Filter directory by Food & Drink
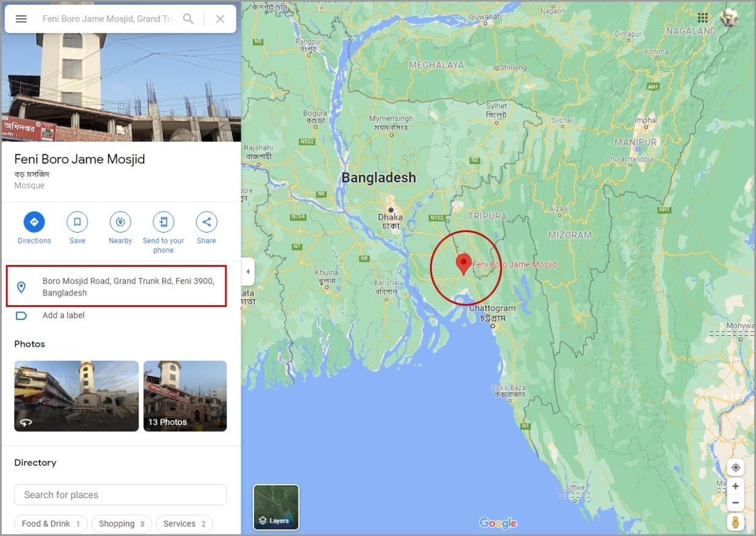756x536 pixels. coord(51,524)
